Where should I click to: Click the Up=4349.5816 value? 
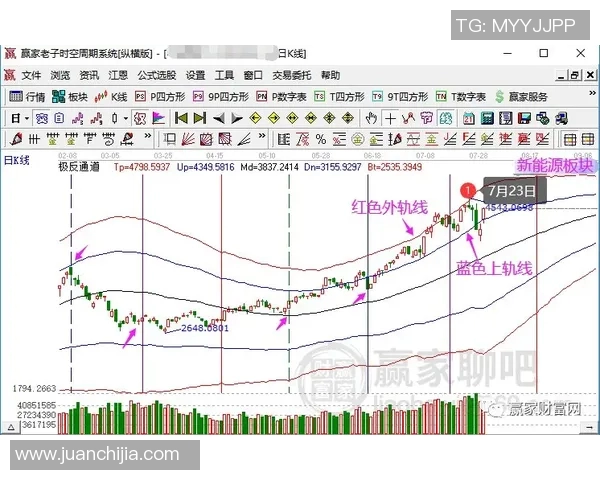tap(205, 167)
